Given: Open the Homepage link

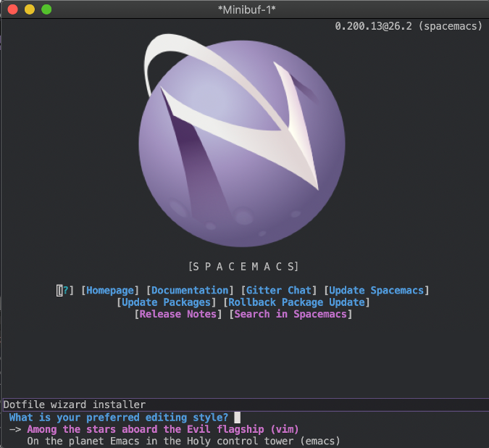Looking at the screenshot, I should pyautogui.click(x=110, y=291).
